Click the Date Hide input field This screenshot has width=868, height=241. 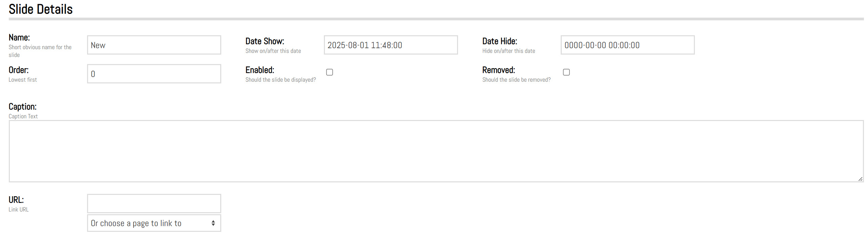pyautogui.click(x=627, y=45)
